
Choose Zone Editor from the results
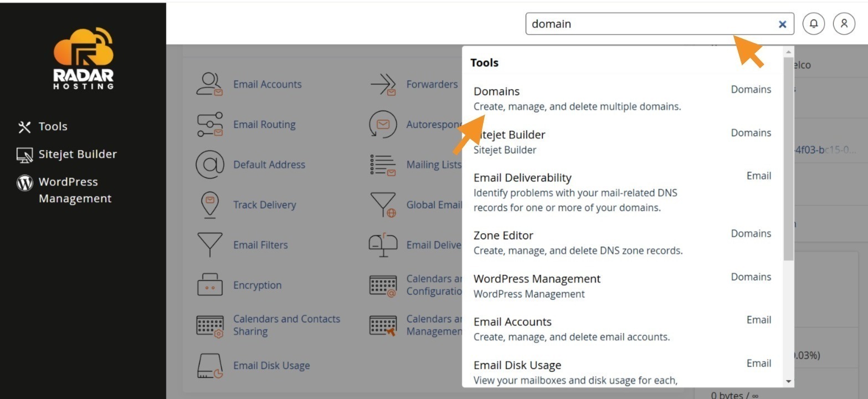click(x=622, y=242)
